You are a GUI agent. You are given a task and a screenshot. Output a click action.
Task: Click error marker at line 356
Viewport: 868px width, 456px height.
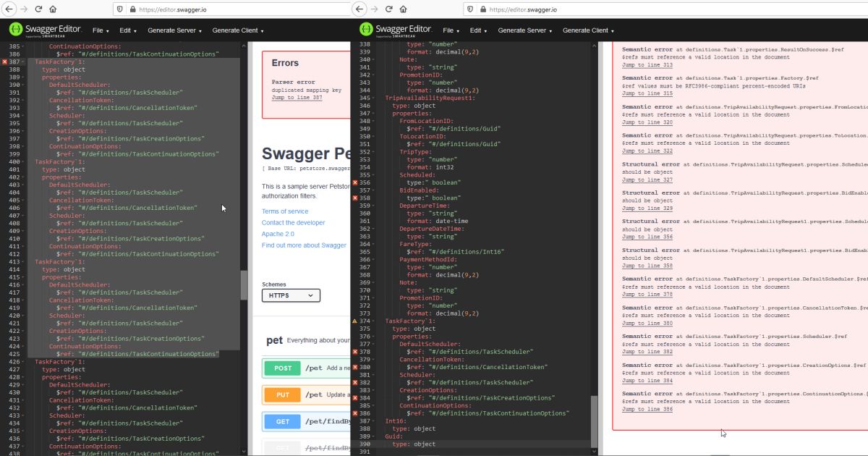pos(355,182)
